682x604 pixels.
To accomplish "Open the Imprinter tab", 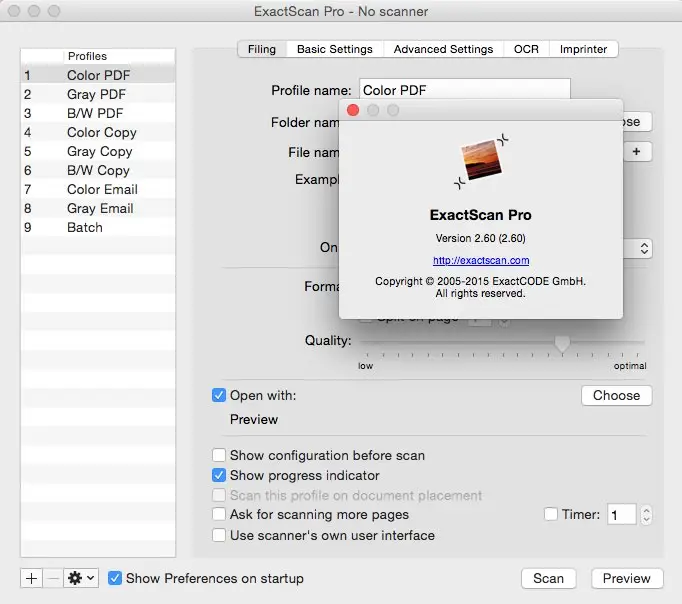I will point(583,49).
